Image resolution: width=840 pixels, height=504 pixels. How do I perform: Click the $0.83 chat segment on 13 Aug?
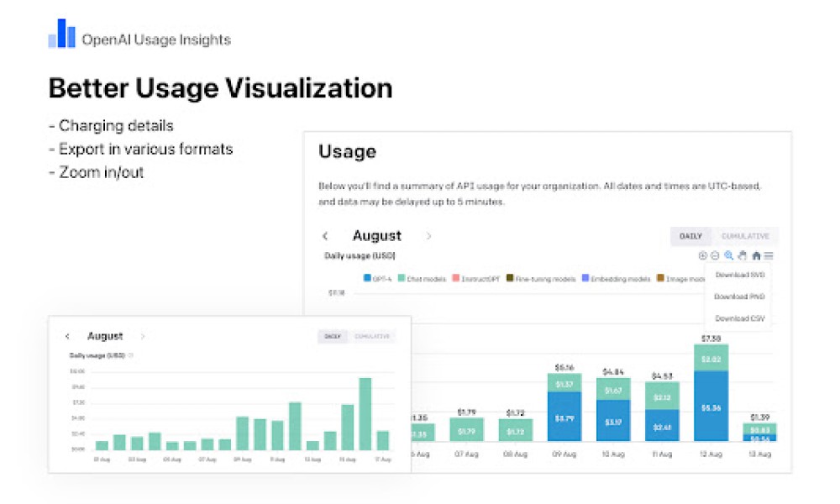(x=759, y=429)
